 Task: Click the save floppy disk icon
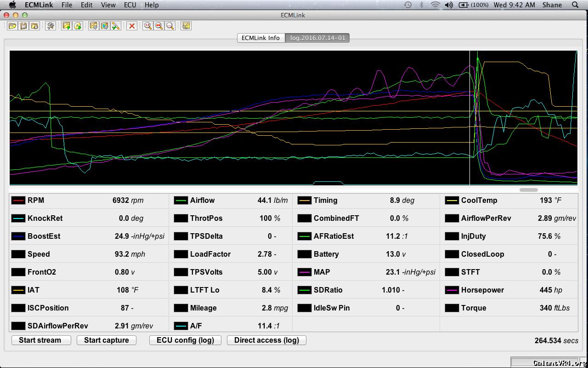23,26
